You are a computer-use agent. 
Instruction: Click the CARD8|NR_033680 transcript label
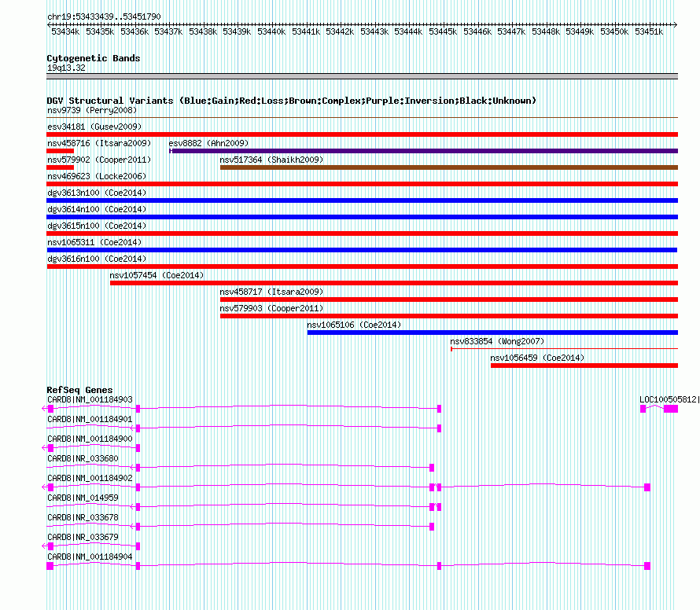coord(83,459)
